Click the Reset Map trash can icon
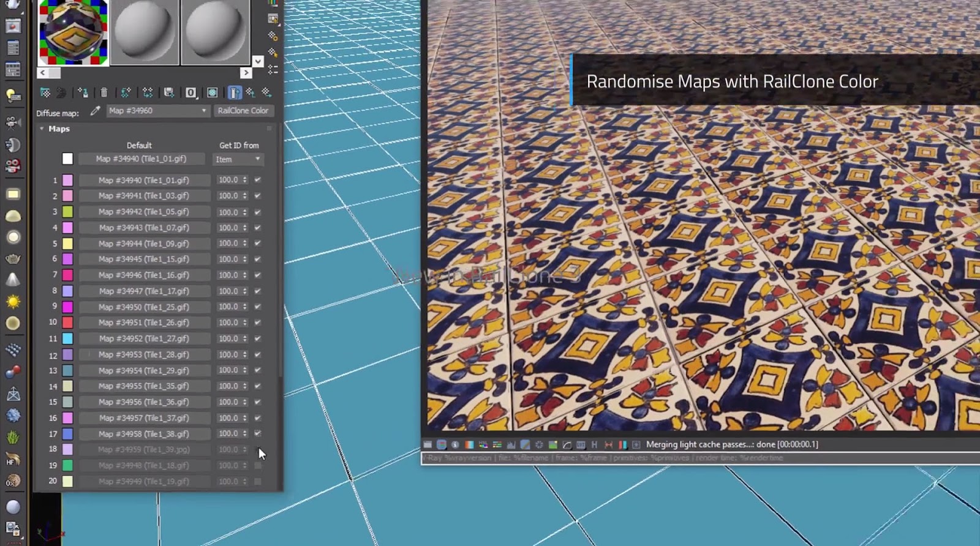The image size is (980, 546). (x=104, y=92)
